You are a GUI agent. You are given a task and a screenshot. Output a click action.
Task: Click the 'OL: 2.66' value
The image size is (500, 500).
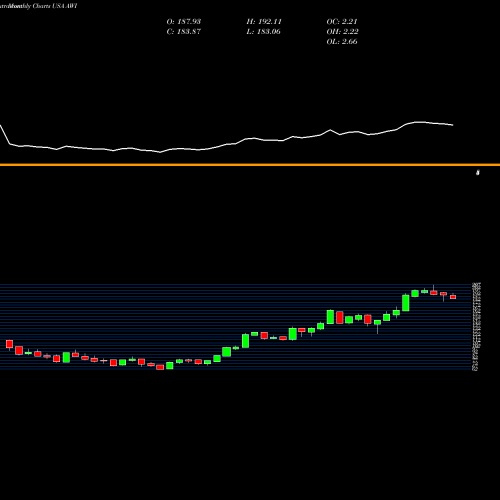click(342, 42)
